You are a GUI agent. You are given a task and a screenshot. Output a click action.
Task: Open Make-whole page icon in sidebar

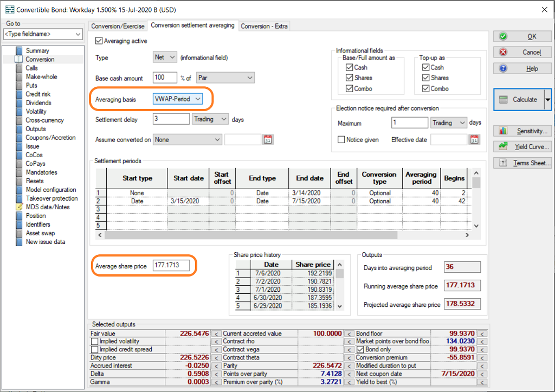(19, 77)
